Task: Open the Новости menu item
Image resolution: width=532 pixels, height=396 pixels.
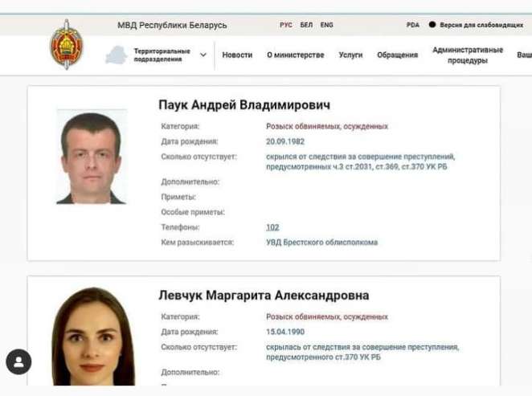Action: 237,55
